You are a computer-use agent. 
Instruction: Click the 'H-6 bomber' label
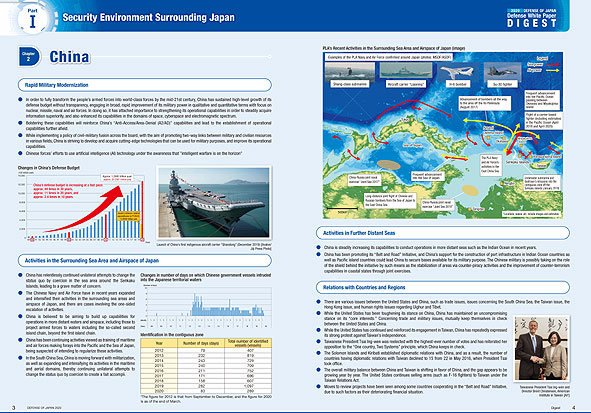[458, 84]
